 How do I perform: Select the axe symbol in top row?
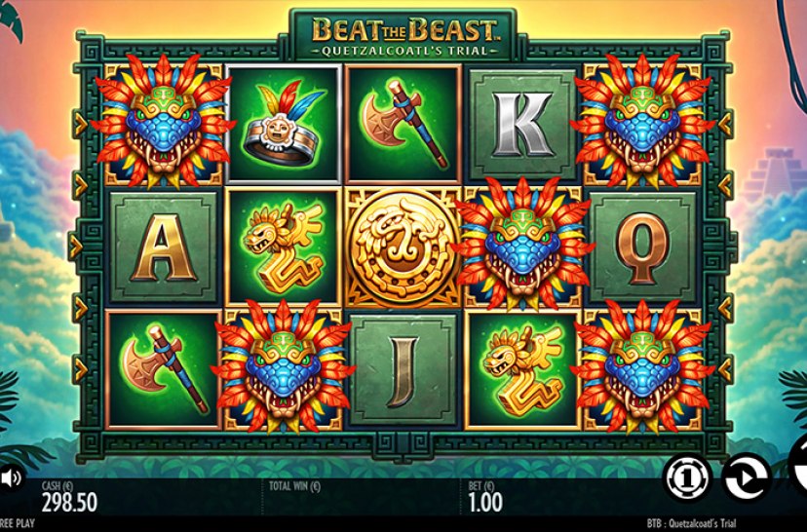click(x=403, y=124)
